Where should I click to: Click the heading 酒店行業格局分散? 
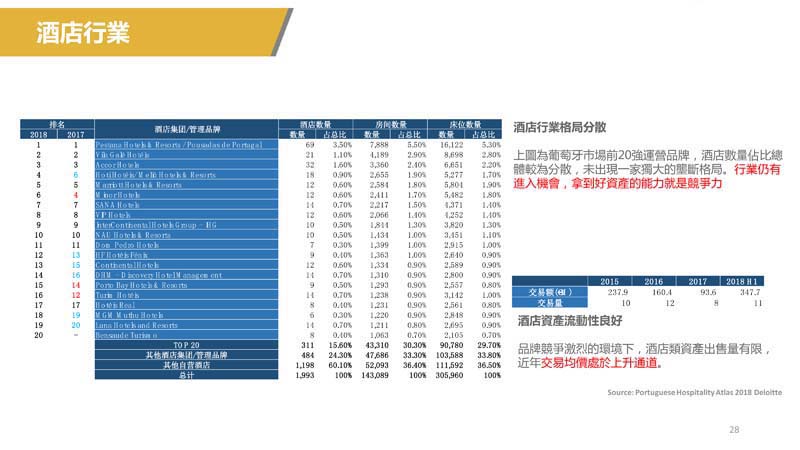pos(560,127)
